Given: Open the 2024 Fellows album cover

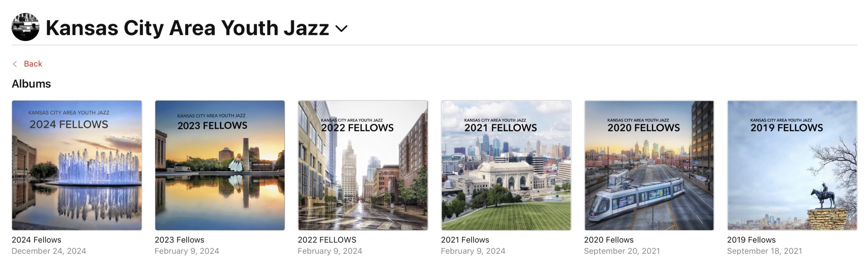Looking at the screenshot, I should [77, 165].
